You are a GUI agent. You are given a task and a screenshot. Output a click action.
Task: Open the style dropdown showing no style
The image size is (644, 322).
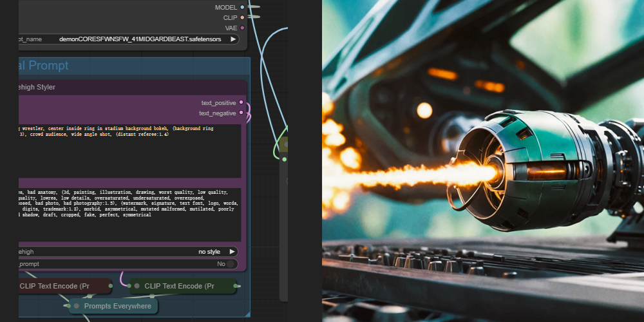pyautogui.click(x=128, y=252)
